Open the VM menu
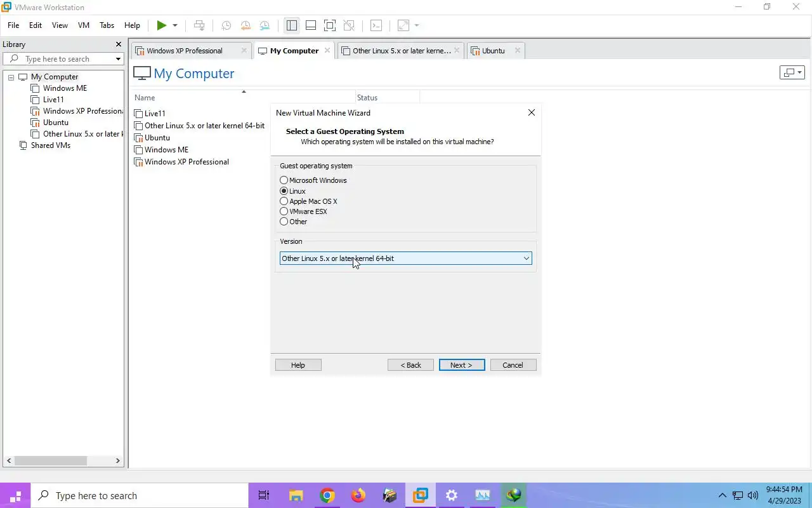 (84, 25)
